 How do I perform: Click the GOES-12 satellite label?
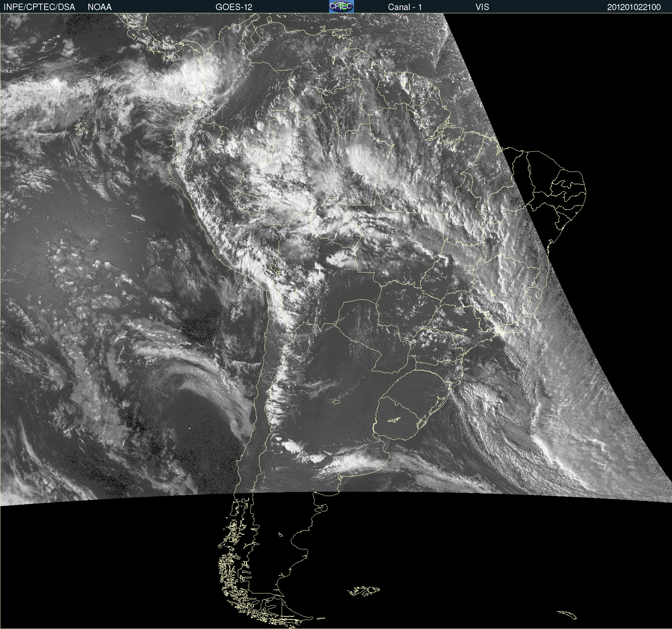click(234, 7)
